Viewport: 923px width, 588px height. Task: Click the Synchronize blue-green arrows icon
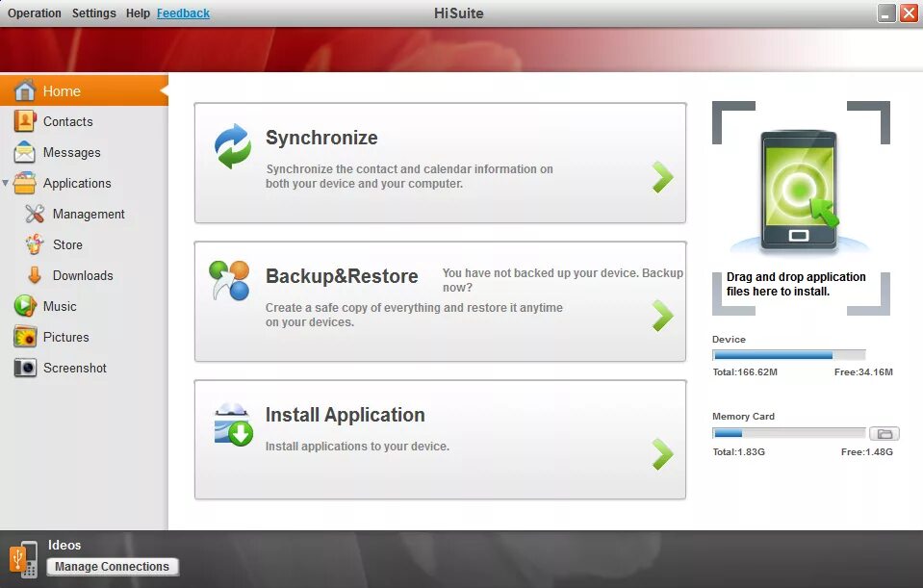[233, 146]
